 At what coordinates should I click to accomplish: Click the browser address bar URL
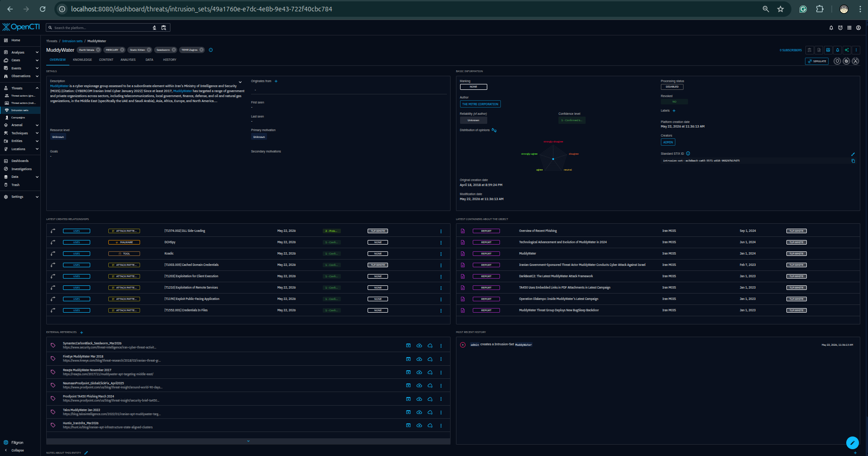click(202, 9)
